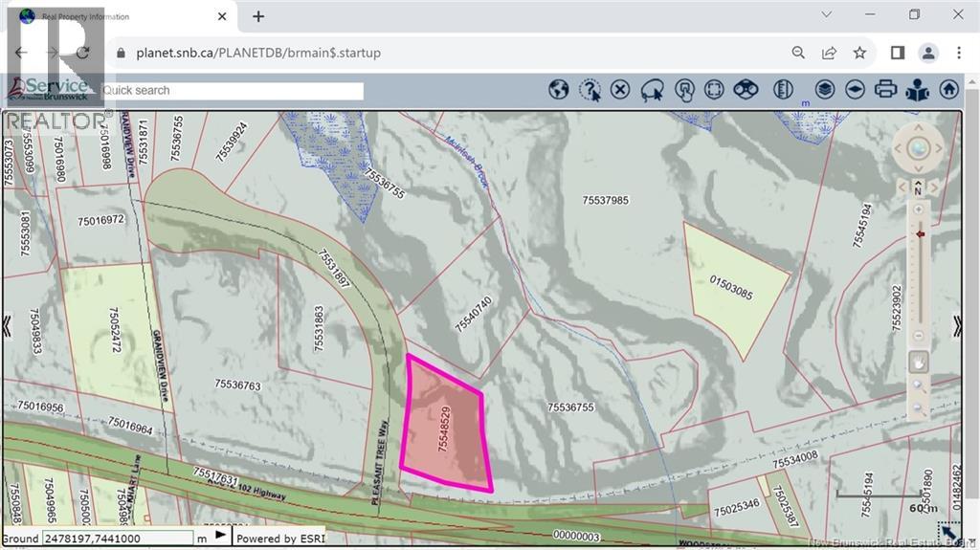Expand the left side panel chevron

coord(7,326)
